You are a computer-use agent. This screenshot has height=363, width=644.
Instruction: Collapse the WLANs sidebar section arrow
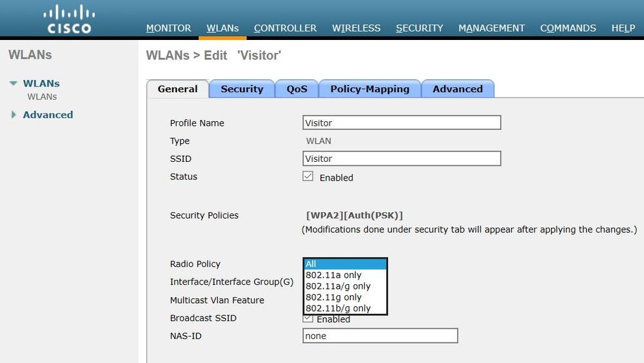pos(13,83)
